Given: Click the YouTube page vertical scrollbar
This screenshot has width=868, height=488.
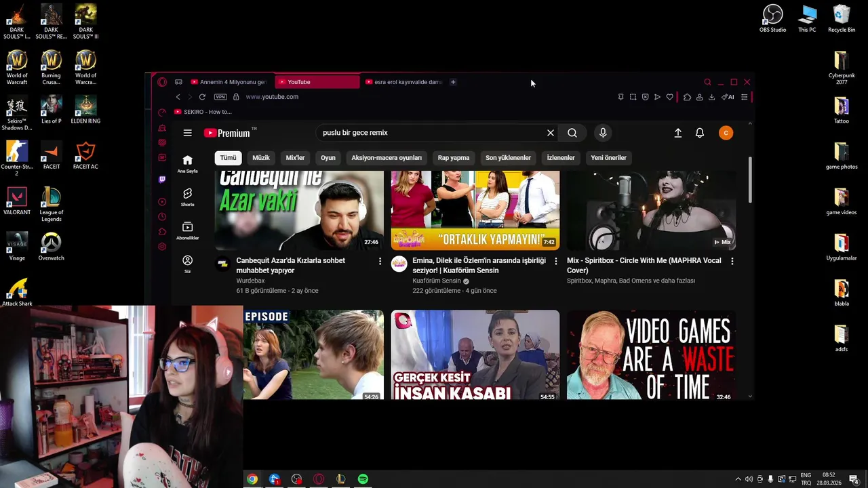Looking at the screenshot, I should (750, 180).
